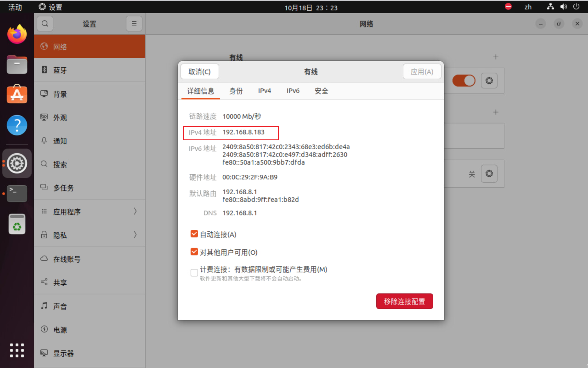Click the plus icon next to 有线
The image size is (588, 368).
(x=496, y=57)
